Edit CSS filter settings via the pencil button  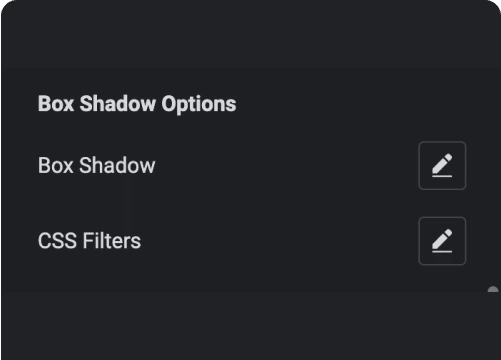pyautogui.click(x=442, y=241)
